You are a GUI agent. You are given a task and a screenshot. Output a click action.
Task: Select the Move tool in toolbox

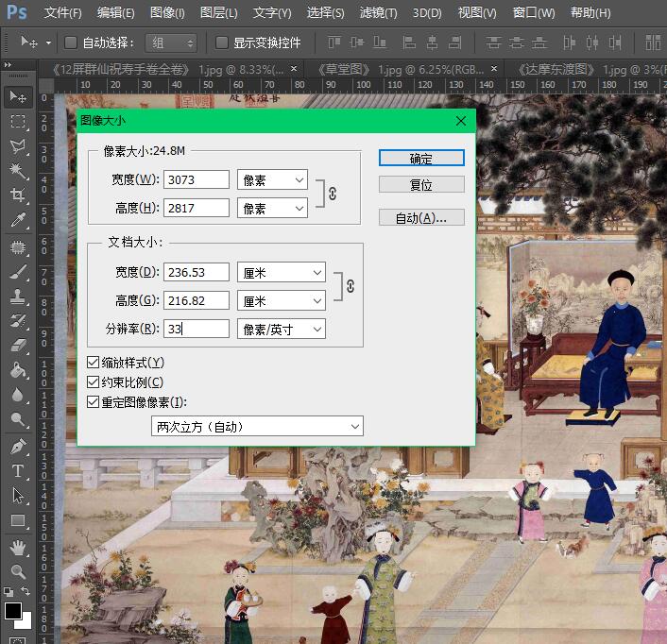click(x=18, y=97)
